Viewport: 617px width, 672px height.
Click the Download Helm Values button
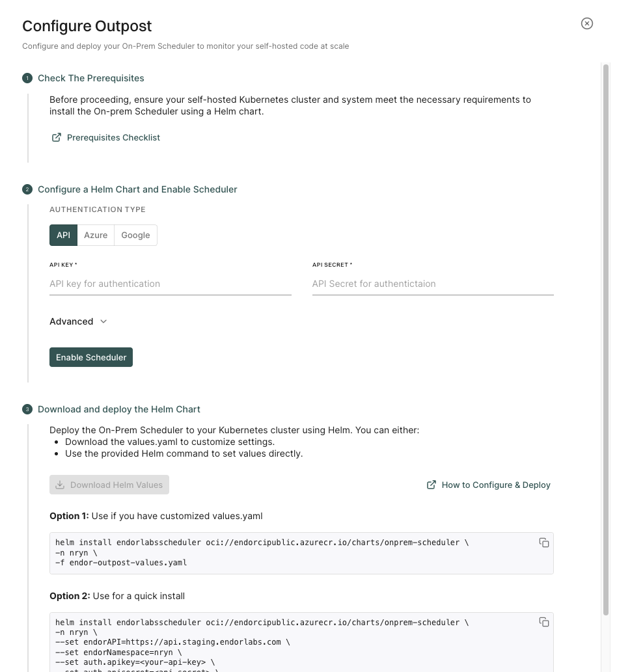click(x=109, y=485)
